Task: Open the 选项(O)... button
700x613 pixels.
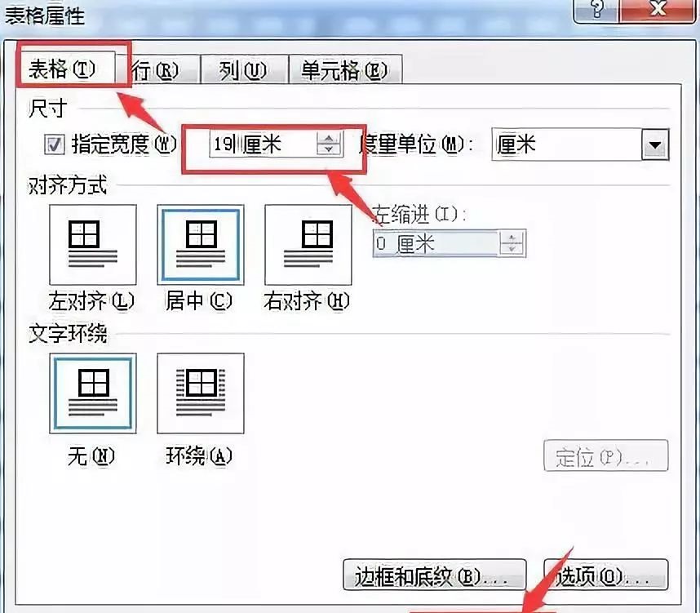Action: coord(606,575)
